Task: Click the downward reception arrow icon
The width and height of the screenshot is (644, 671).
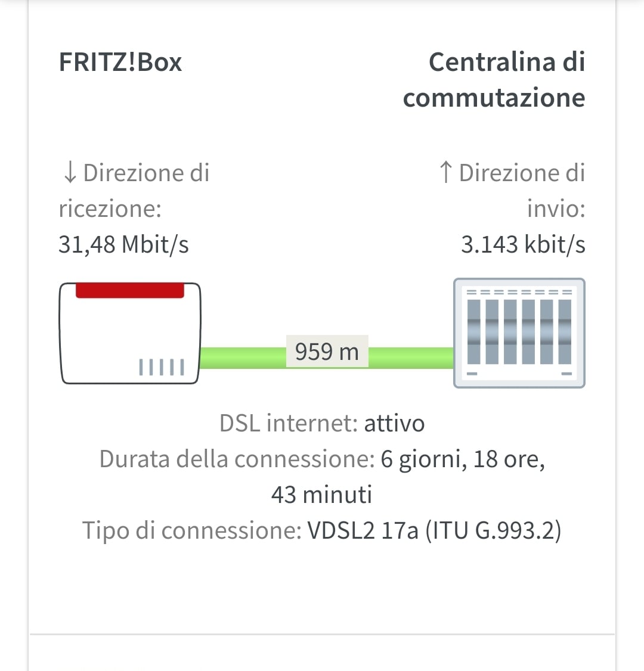Action: (70, 173)
